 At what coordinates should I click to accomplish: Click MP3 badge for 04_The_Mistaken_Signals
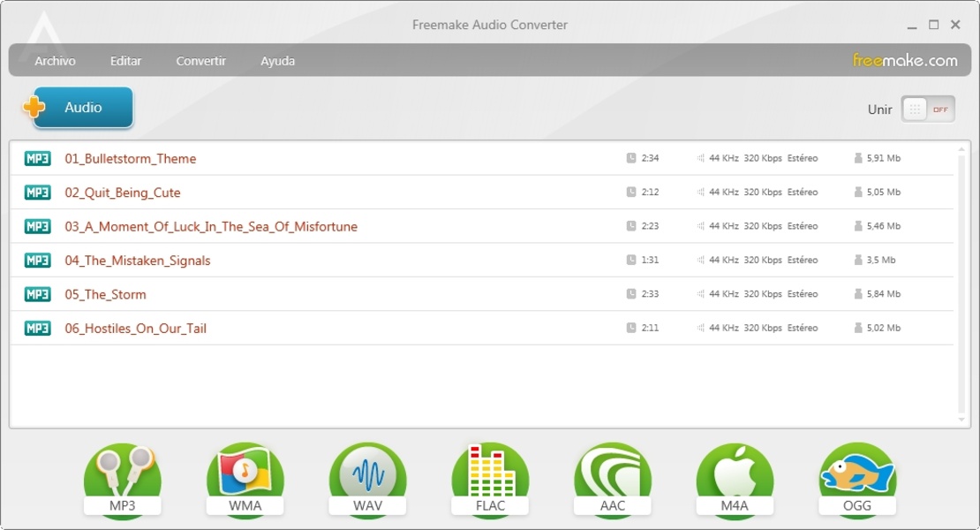coord(37,260)
